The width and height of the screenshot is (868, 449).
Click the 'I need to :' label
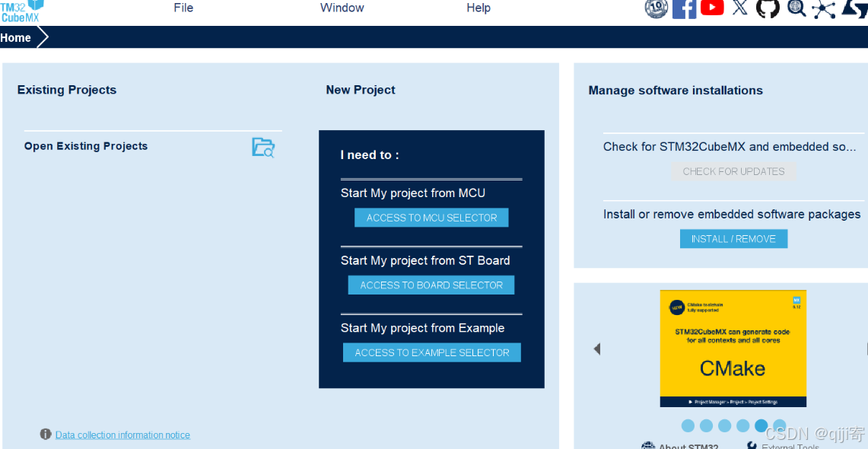(x=370, y=155)
